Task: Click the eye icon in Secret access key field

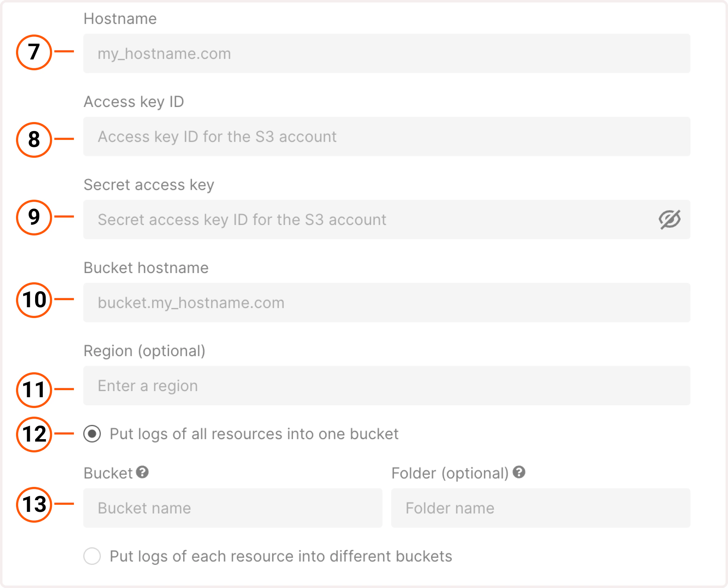Action: 669,219
